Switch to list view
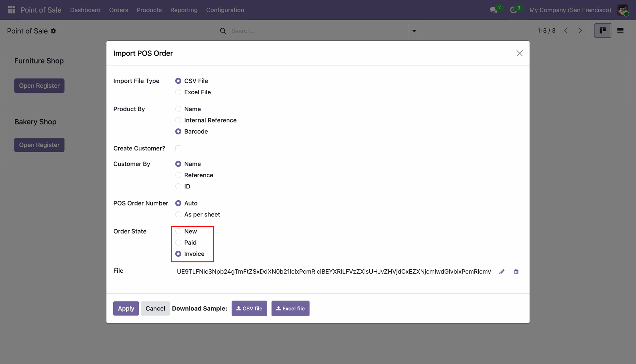Image resolution: width=636 pixels, height=364 pixels. (x=620, y=30)
